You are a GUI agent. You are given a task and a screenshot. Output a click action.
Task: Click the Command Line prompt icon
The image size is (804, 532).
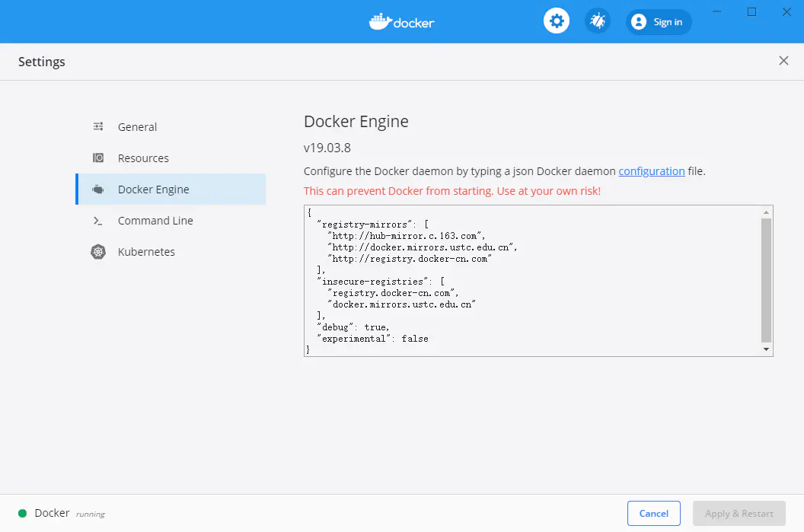[98, 221]
